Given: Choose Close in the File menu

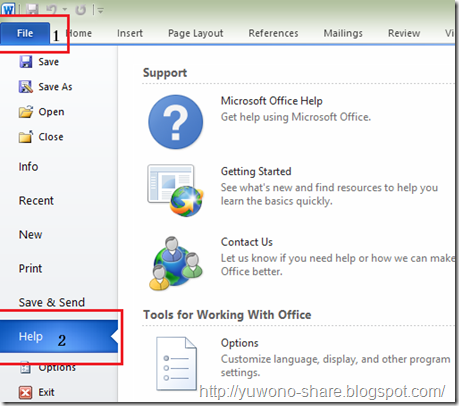Looking at the screenshot, I should [x=51, y=137].
